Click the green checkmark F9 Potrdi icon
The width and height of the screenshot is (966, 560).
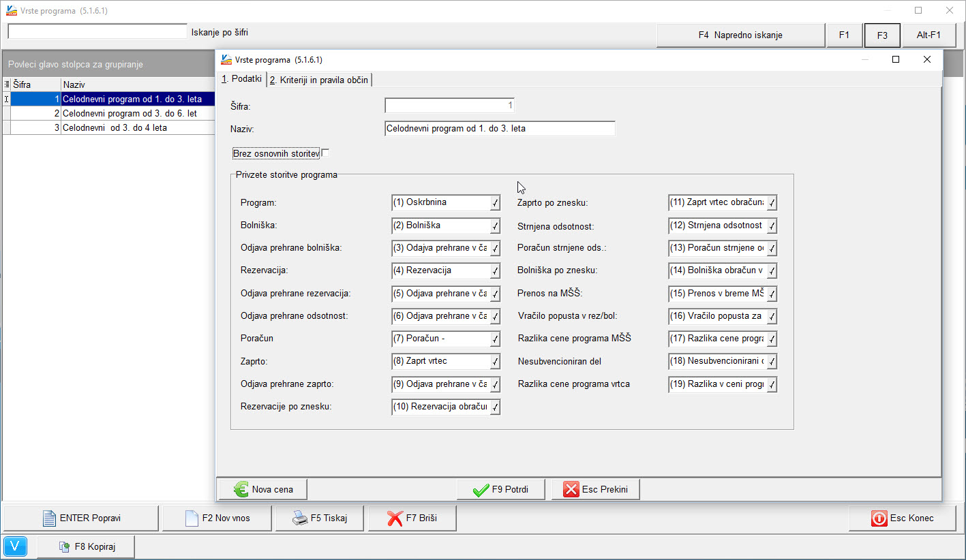tap(481, 490)
